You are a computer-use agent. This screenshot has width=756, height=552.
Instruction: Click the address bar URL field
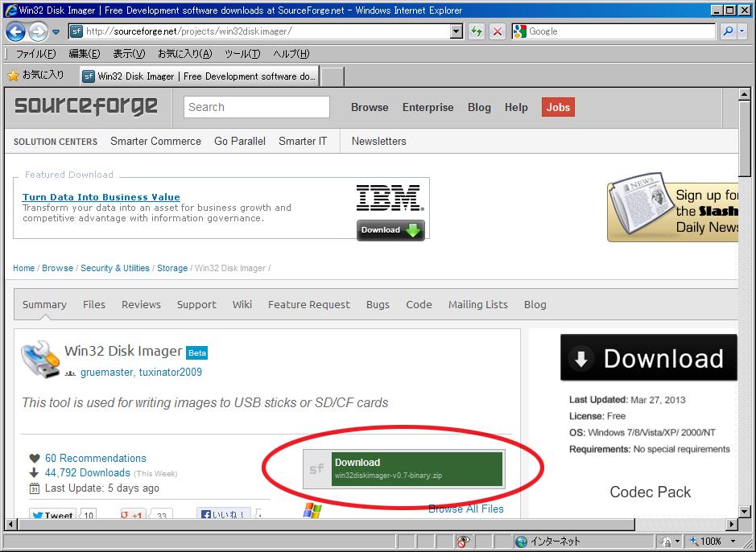click(258, 31)
